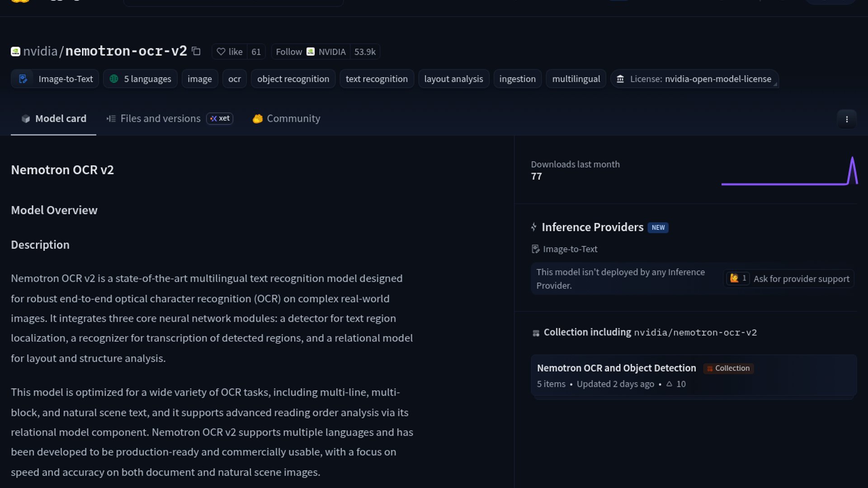
Task: Click Ask for provider support button
Action: pyautogui.click(x=801, y=279)
